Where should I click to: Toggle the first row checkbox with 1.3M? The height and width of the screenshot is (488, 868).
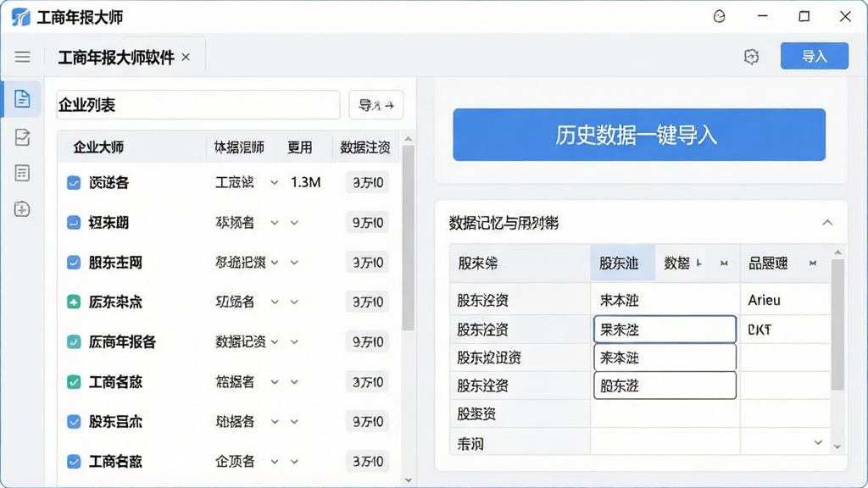pos(74,183)
